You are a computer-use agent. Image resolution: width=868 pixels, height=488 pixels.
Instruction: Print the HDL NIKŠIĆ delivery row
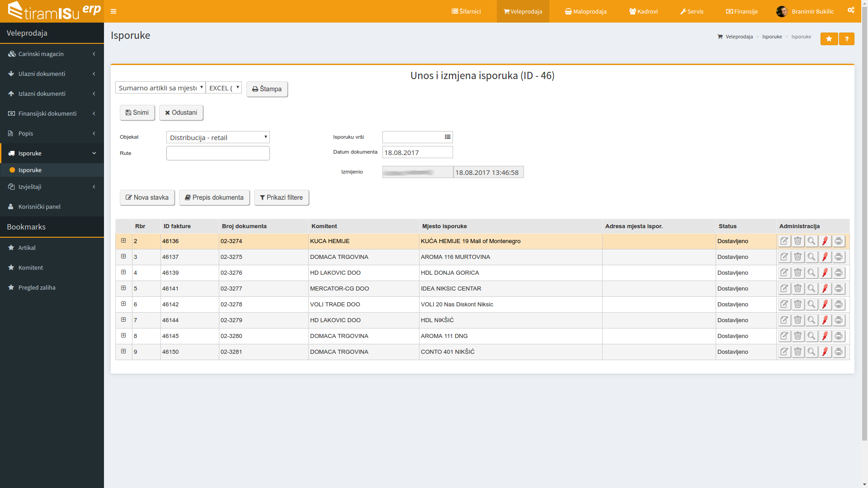pyautogui.click(x=839, y=320)
